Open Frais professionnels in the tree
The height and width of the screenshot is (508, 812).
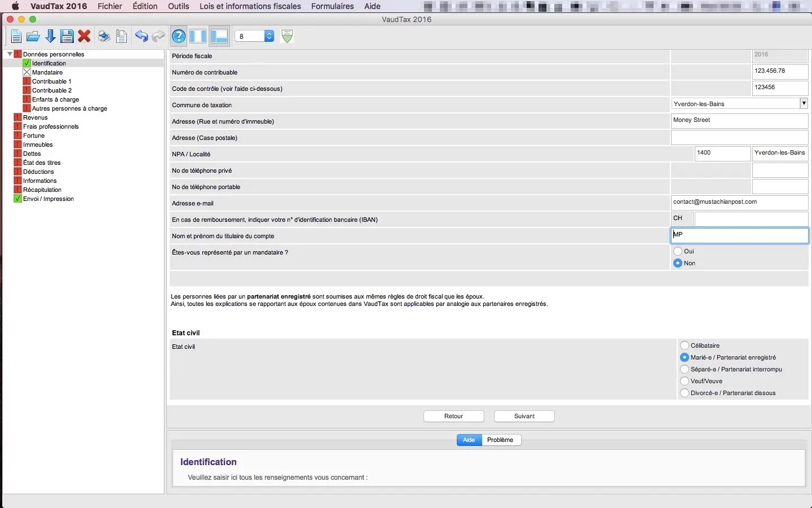(x=51, y=126)
